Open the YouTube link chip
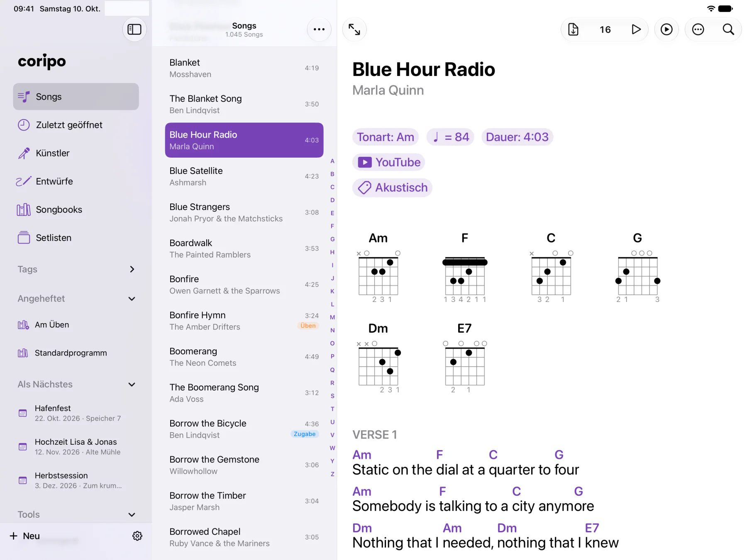The height and width of the screenshot is (560, 747). [389, 162]
